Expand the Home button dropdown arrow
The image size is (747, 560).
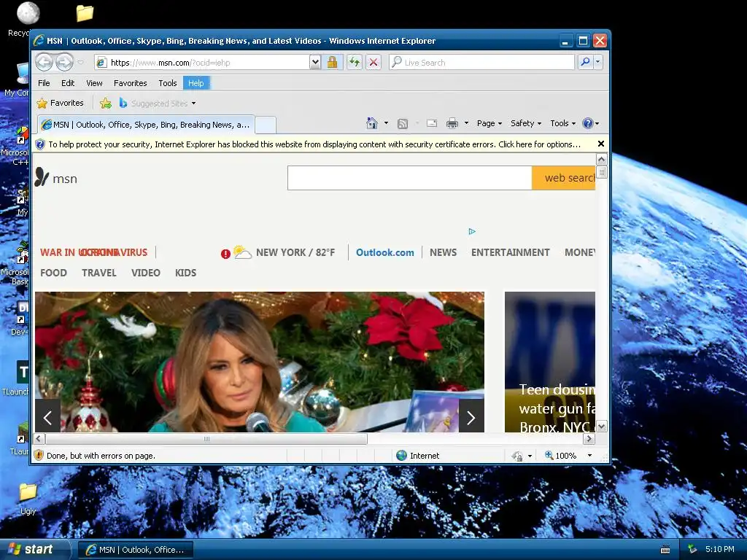point(387,123)
